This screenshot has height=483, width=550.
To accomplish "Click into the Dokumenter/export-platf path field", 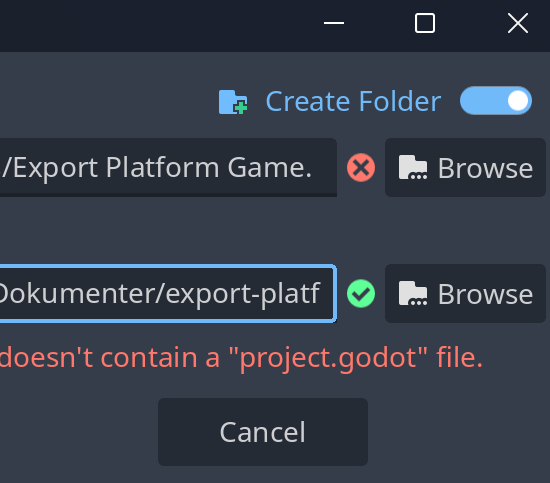I will coord(168,294).
